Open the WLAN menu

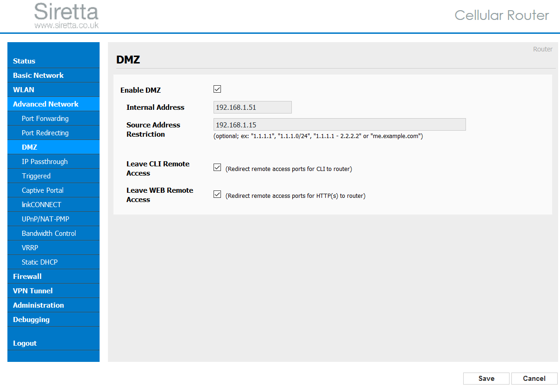tap(53, 89)
